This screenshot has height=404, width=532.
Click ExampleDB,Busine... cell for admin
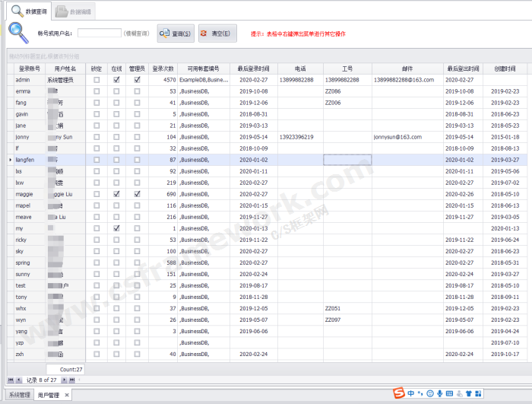204,80
